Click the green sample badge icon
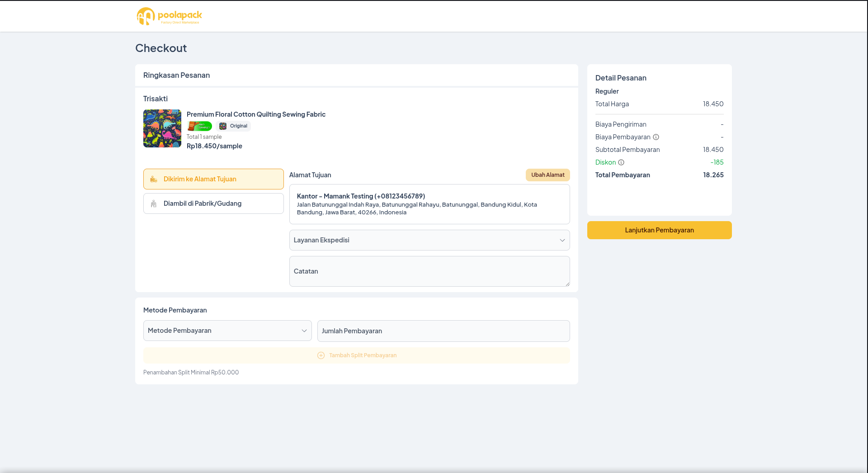 click(x=200, y=126)
